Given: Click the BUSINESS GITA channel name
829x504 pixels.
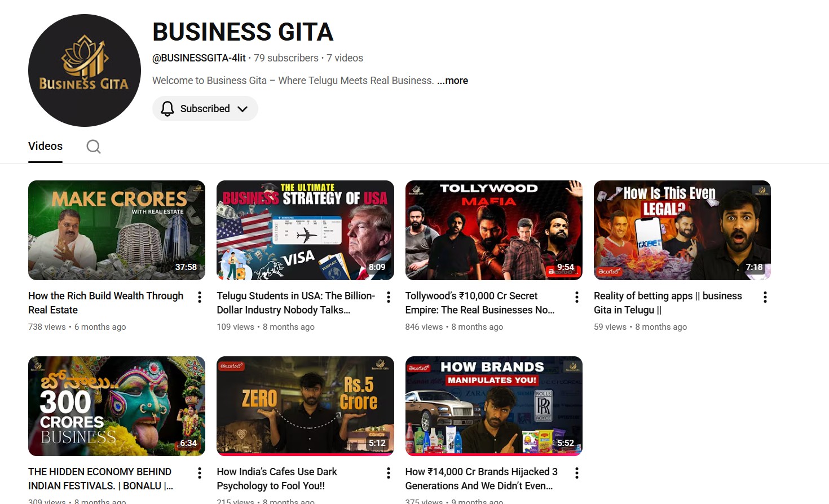Looking at the screenshot, I should pyautogui.click(x=242, y=32).
